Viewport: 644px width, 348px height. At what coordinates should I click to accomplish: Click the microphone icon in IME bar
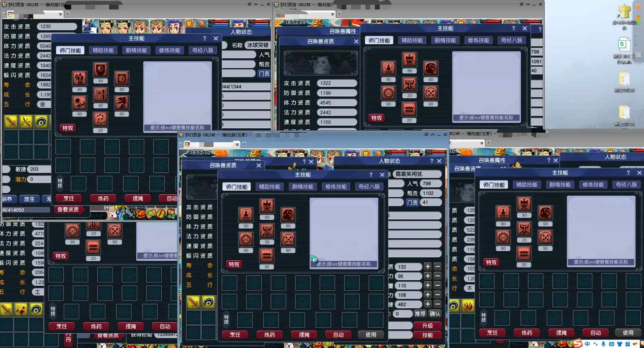604,344
